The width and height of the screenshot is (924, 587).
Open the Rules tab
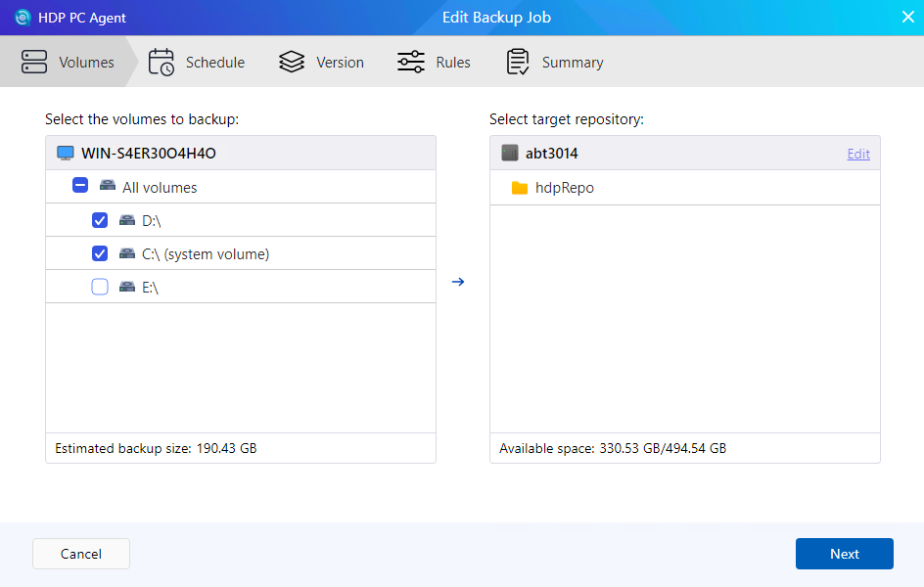point(452,63)
